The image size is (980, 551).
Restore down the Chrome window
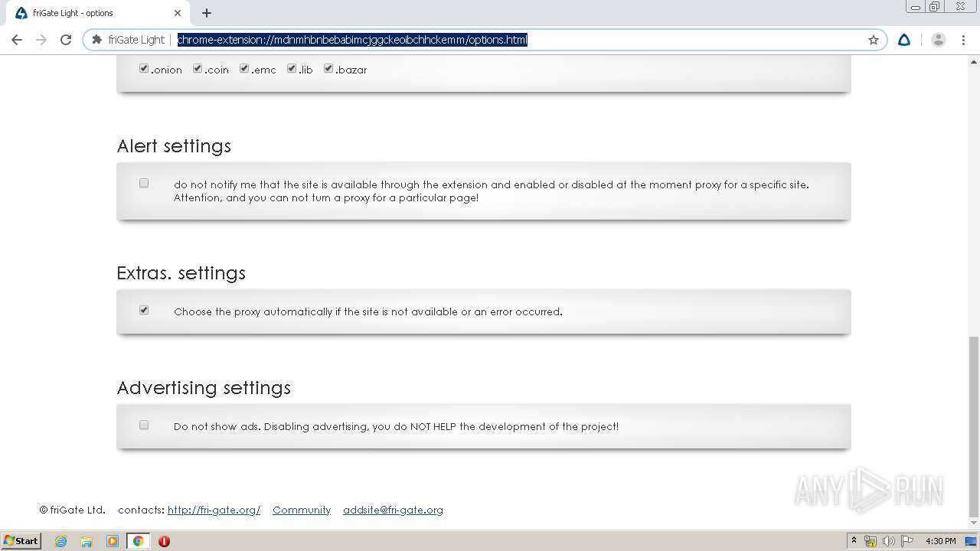[x=935, y=6]
